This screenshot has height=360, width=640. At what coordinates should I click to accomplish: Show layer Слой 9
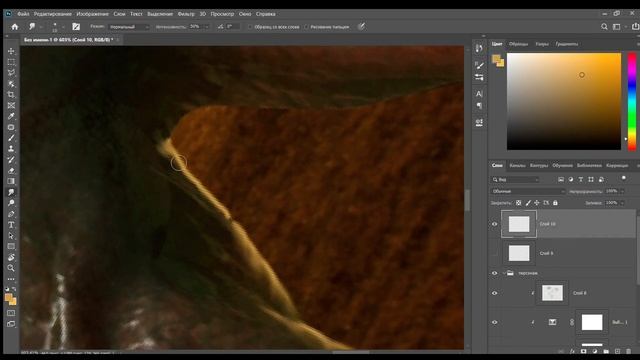tap(494, 253)
